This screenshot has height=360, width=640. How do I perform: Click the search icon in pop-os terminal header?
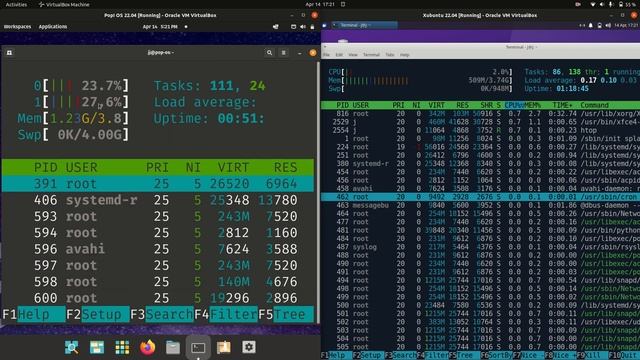click(x=269, y=53)
